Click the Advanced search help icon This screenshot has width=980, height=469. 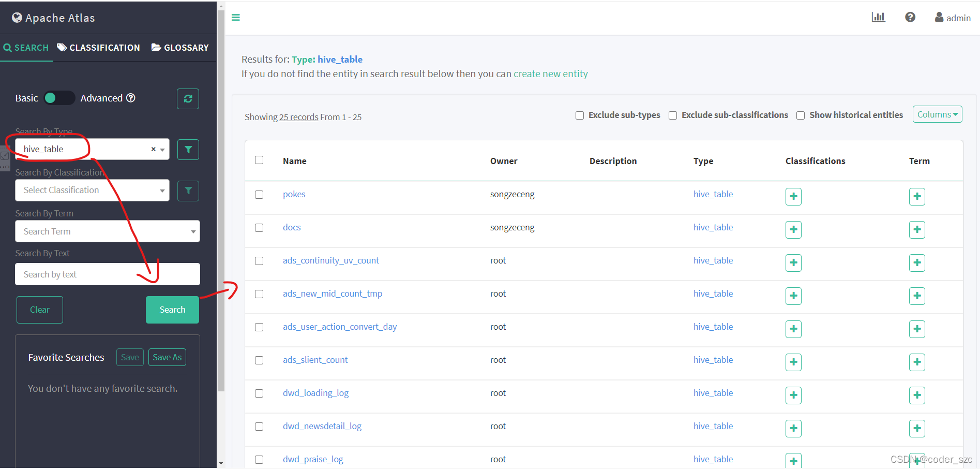pos(131,98)
